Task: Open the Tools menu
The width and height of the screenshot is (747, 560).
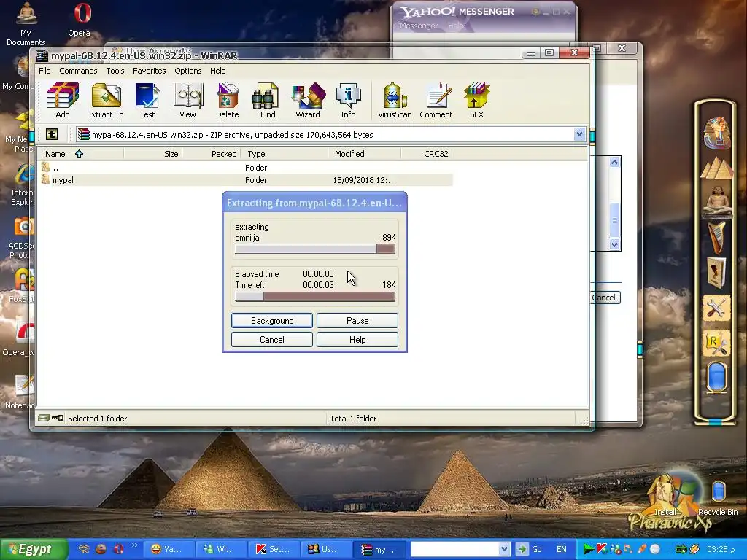Action: (x=115, y=71)
